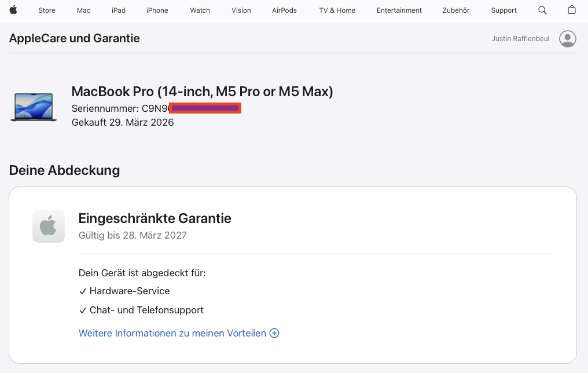Click the Seriennummer label text

(x=105, y=108)
